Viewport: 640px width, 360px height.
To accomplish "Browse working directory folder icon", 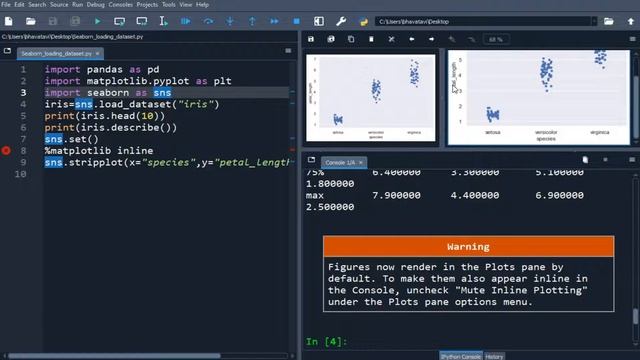I will point(609,21).
